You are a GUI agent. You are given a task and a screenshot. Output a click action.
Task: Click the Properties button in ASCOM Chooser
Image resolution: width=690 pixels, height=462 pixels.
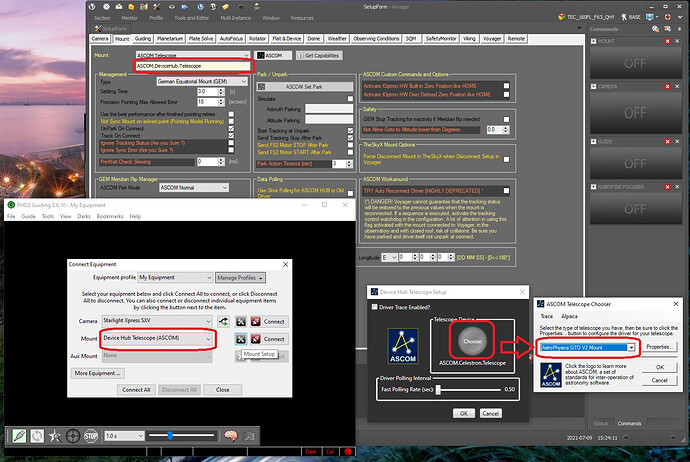tap(658, 347)
